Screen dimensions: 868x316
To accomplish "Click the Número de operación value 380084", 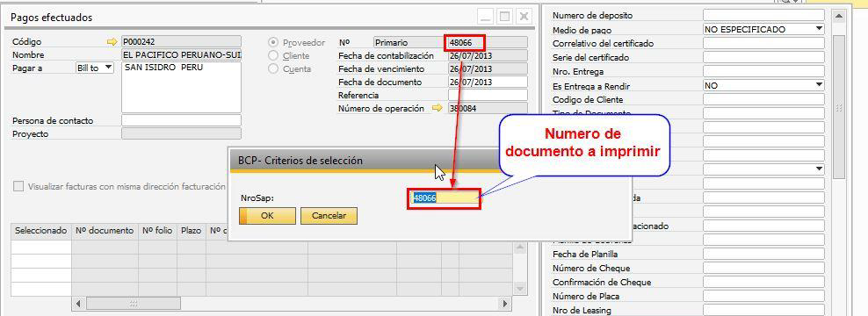I will tap(488, 109).
